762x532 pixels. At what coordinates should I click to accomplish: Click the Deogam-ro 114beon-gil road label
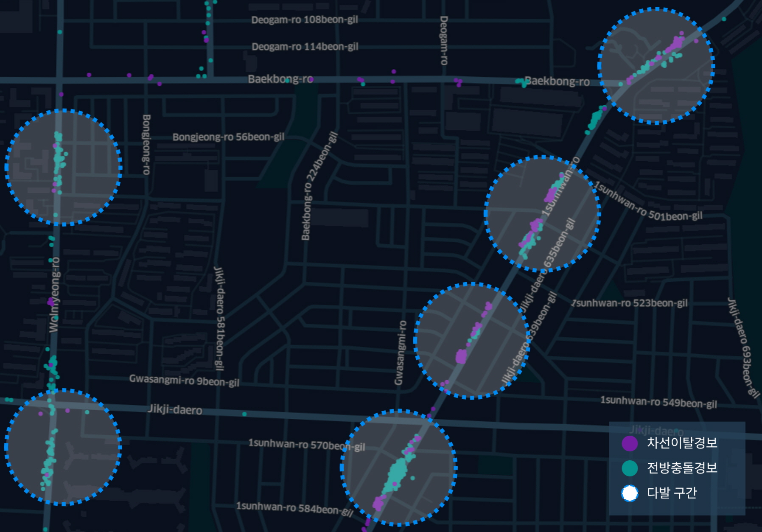point(305,46)
